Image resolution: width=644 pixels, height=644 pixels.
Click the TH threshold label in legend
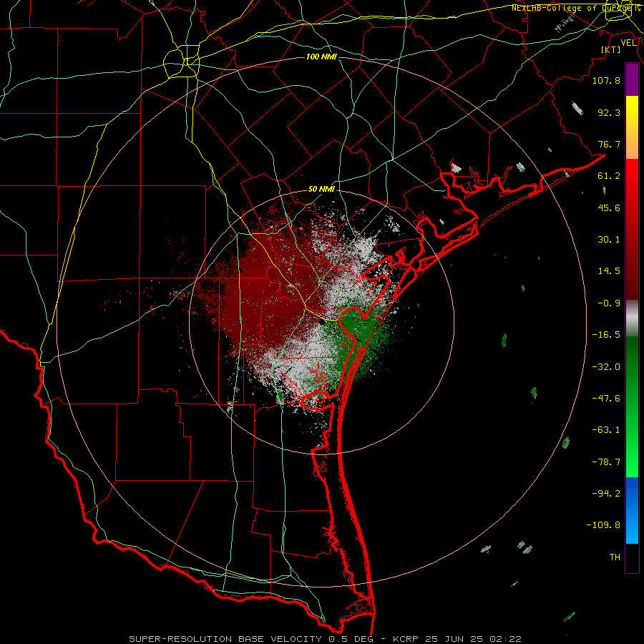coord(615,557)
